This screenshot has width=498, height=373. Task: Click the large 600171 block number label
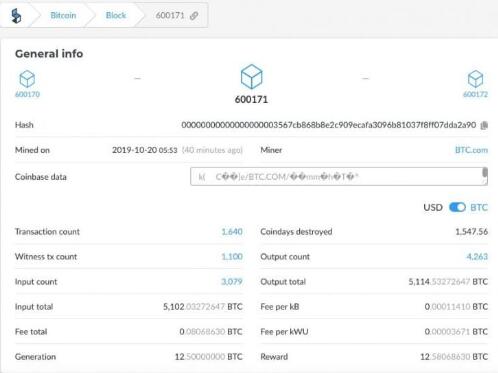tap(251, 99)
